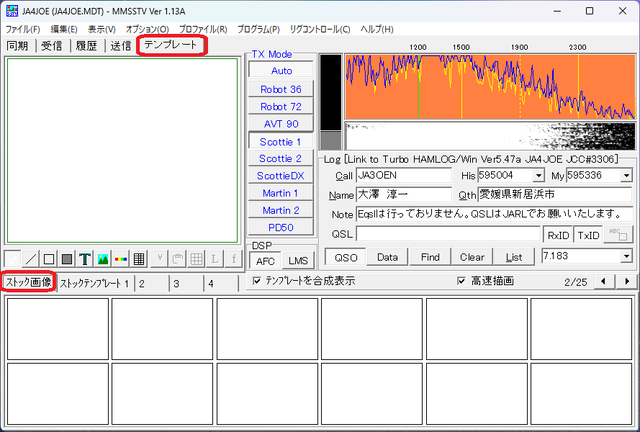Open the リグコントロール(C) menu
Viewport: 640px width, 432px height.
(x=320, y=29)
